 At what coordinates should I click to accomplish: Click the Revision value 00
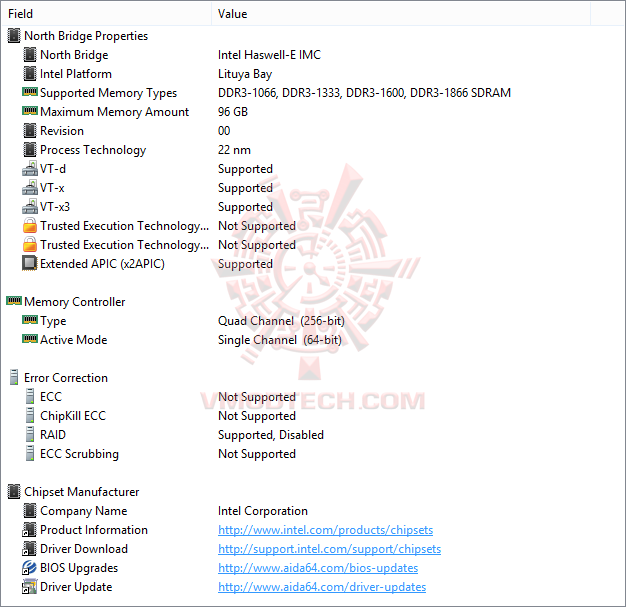pos(224,131)
